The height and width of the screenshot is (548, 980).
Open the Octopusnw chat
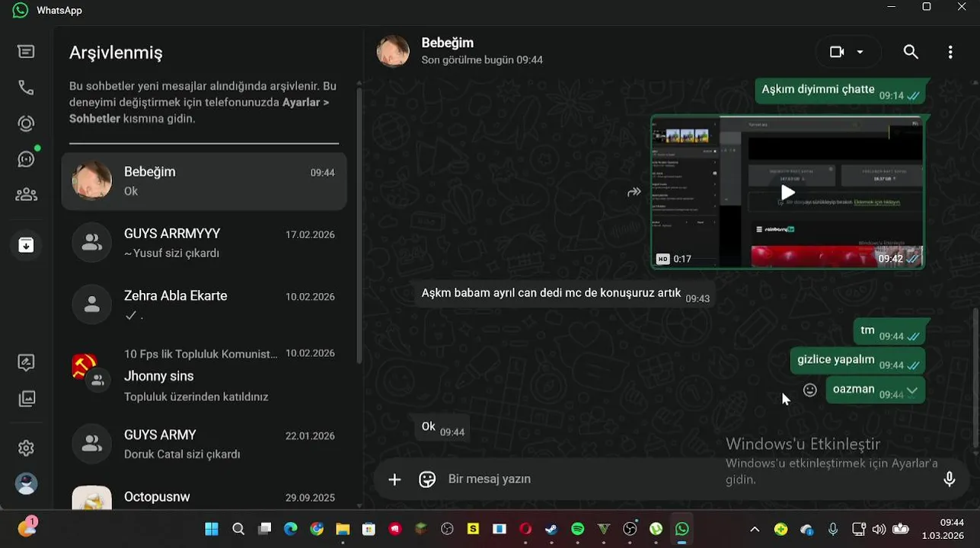[x=204, y=497]
